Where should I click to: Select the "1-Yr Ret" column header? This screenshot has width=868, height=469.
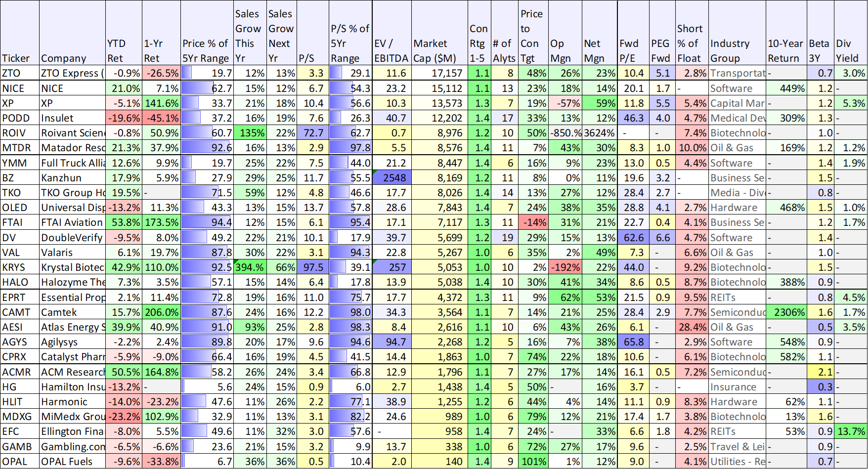pyautogui.click(x=161, y=33)
